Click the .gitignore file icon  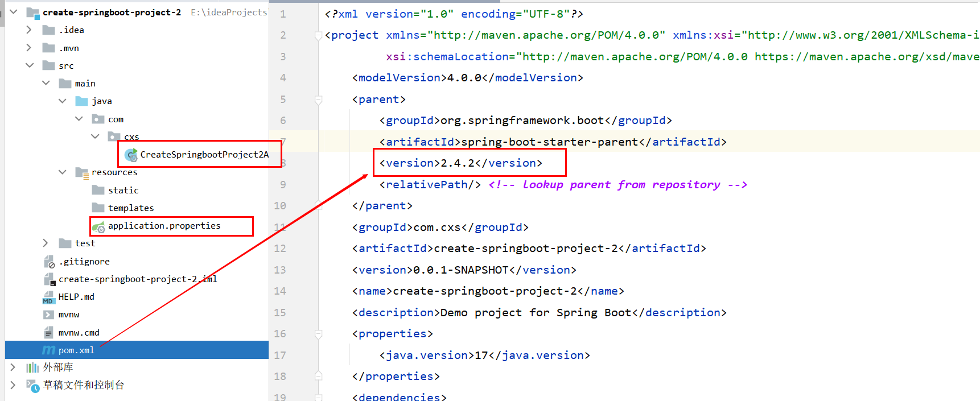49,262
